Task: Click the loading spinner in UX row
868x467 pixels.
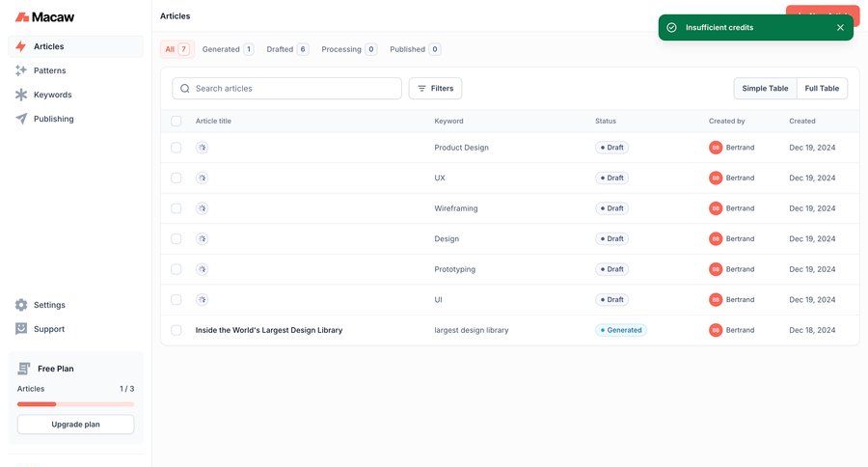Action: (203, 178)
